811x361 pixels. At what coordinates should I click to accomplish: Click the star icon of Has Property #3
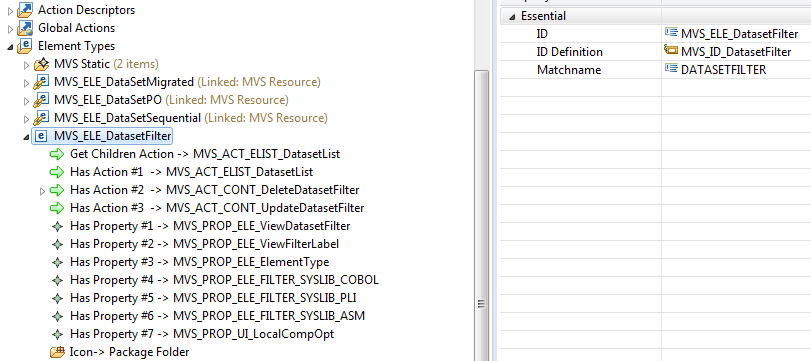pos(57,262)
